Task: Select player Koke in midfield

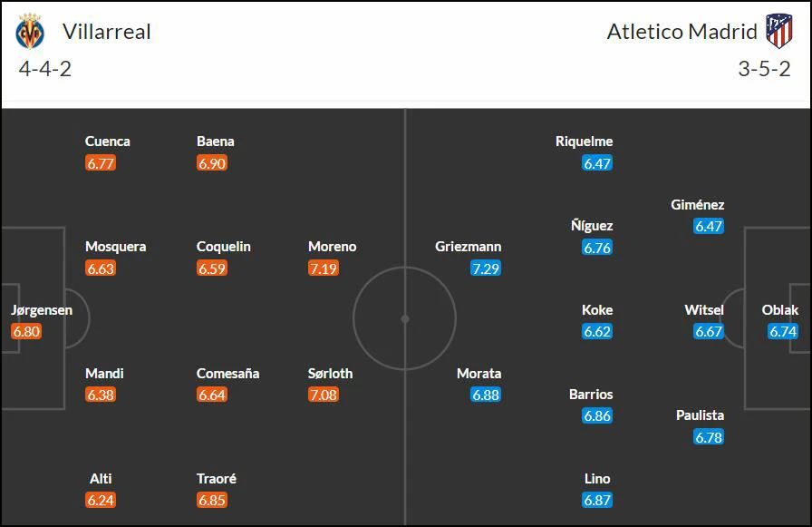Action: pos(597,310)
